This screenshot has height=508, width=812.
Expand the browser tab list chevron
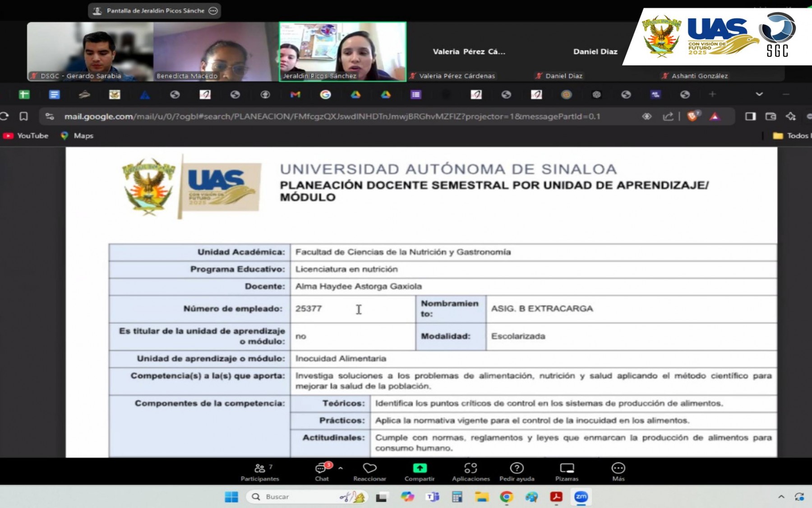(759, 94)
